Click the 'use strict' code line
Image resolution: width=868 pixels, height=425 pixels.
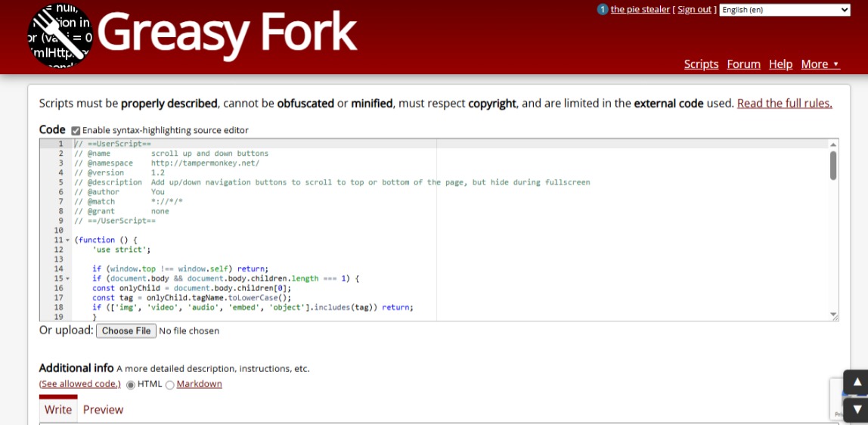tap(121, 250)
